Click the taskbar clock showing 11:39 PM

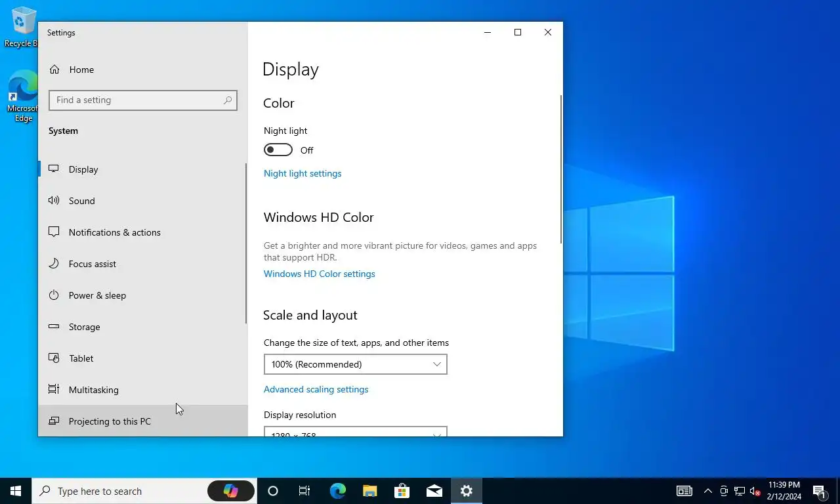[784, 491]
